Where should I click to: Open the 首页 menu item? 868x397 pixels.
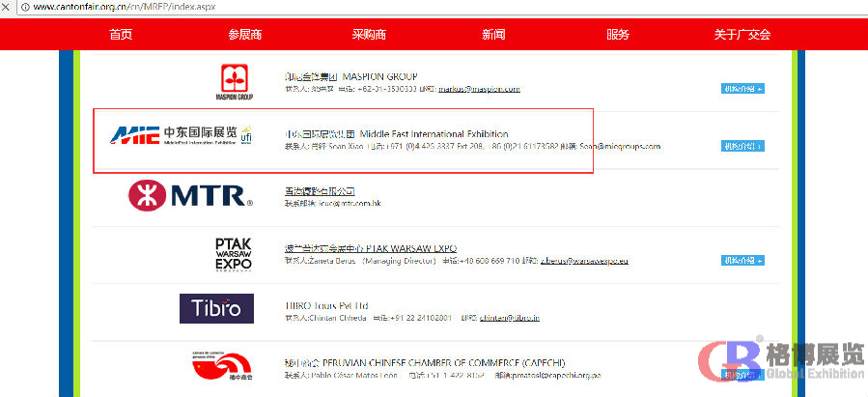121,35
